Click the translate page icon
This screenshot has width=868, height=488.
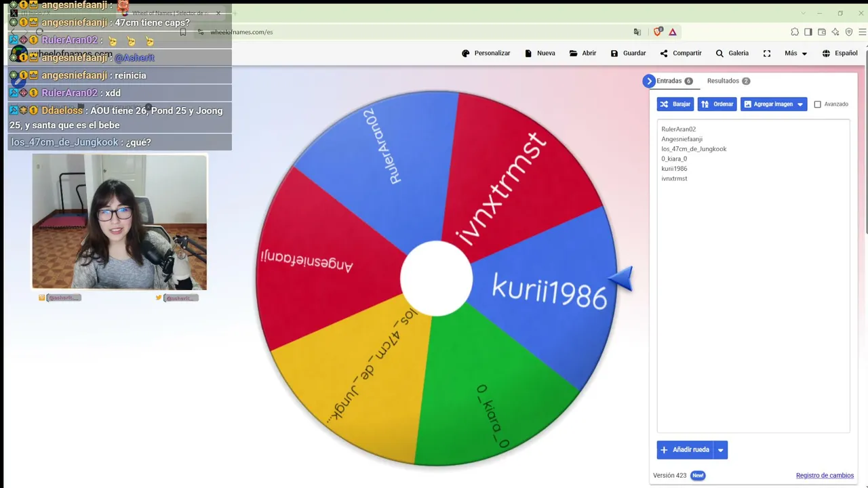coord(637,32)
